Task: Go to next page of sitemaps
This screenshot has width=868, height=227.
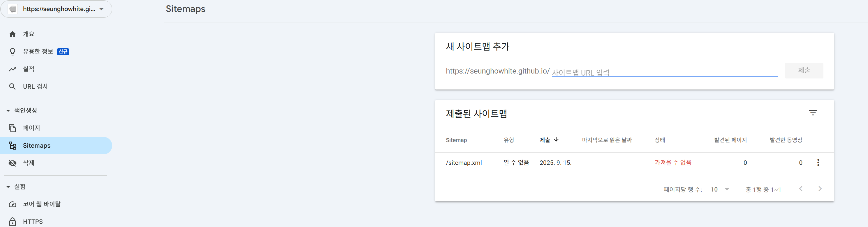Action: tap(820, 189)
